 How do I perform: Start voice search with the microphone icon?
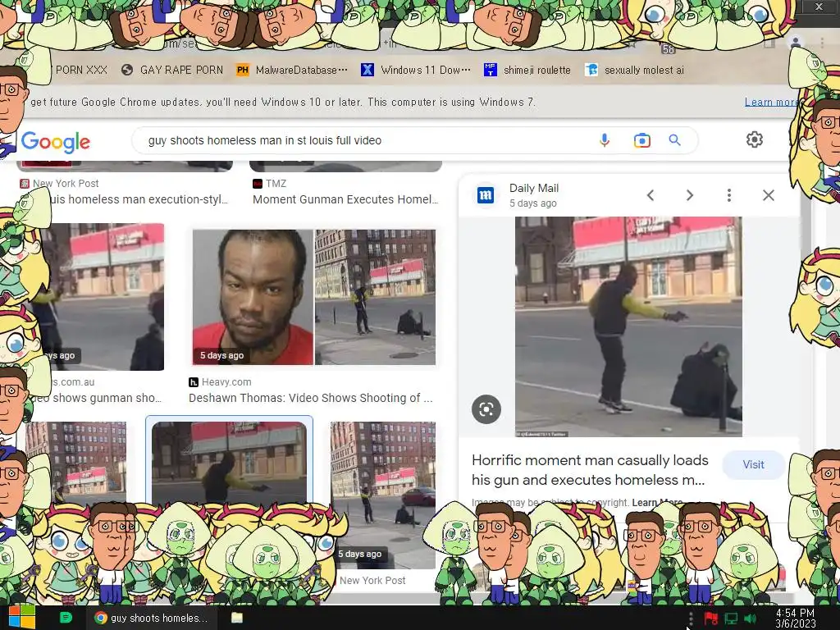[x=605, y=140]
